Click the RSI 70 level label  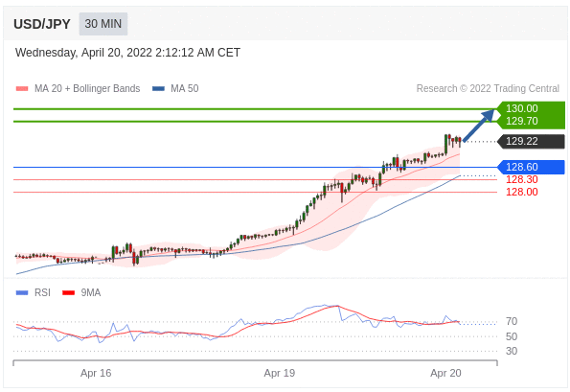tap(512, 321)
